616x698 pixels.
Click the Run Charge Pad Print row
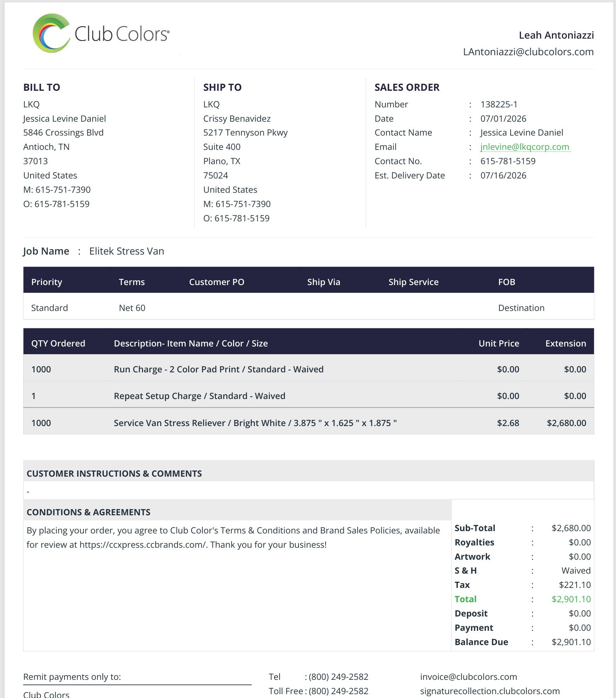pyautogui.click(x=309, y=369)
